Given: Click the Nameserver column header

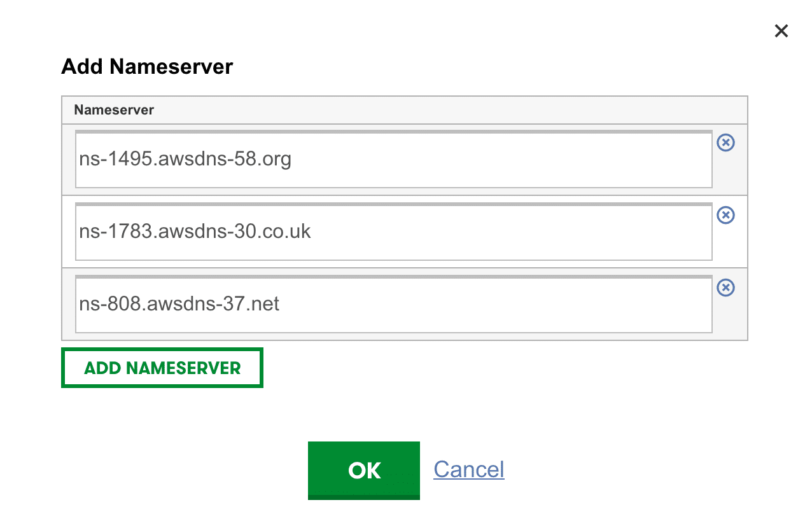Looking at the screenshot, I should coord(114,110).
